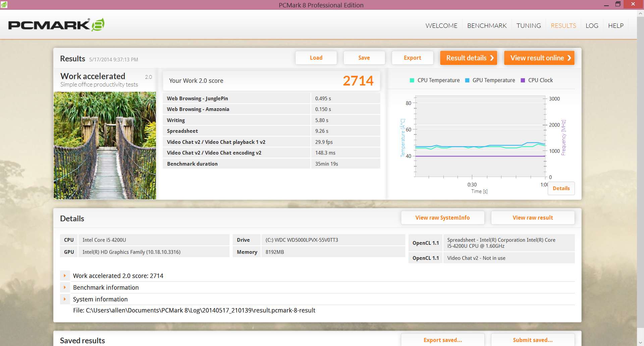Expand System information section
Screen dimensions: 644x346
pos(65,299)
